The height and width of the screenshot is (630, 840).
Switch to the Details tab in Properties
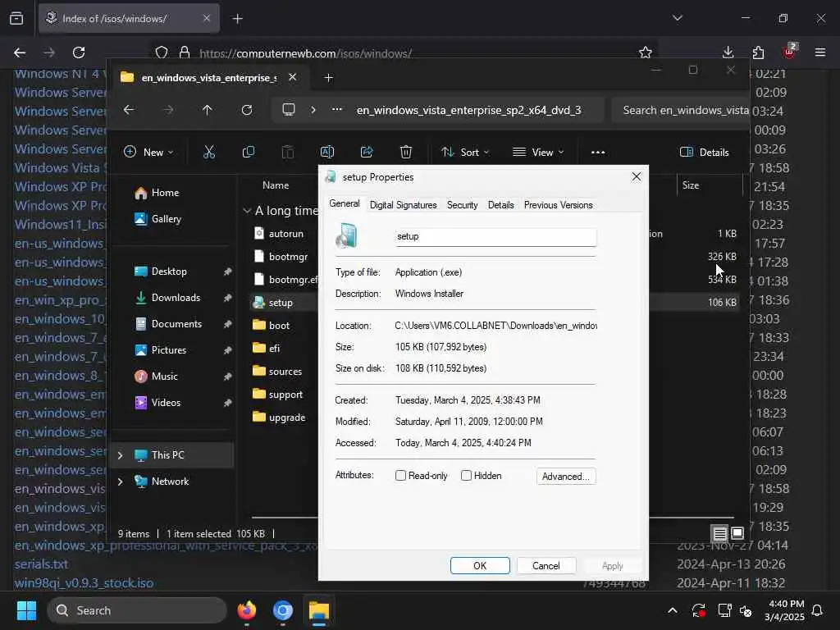pos(501,204)
